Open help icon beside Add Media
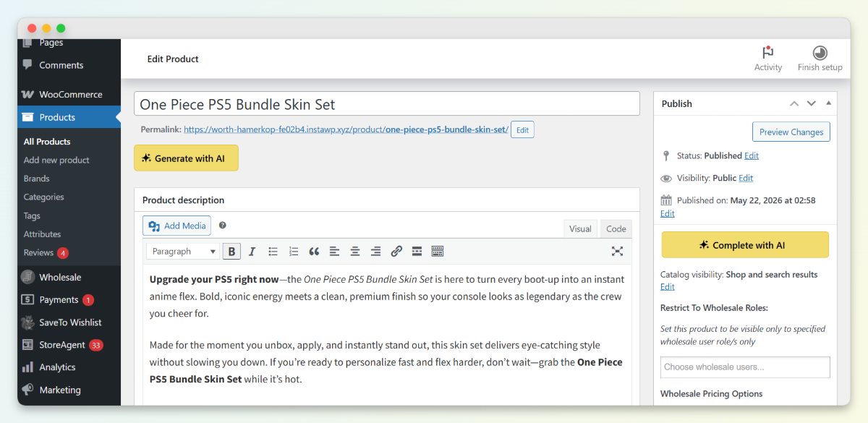 click(223, 226)
